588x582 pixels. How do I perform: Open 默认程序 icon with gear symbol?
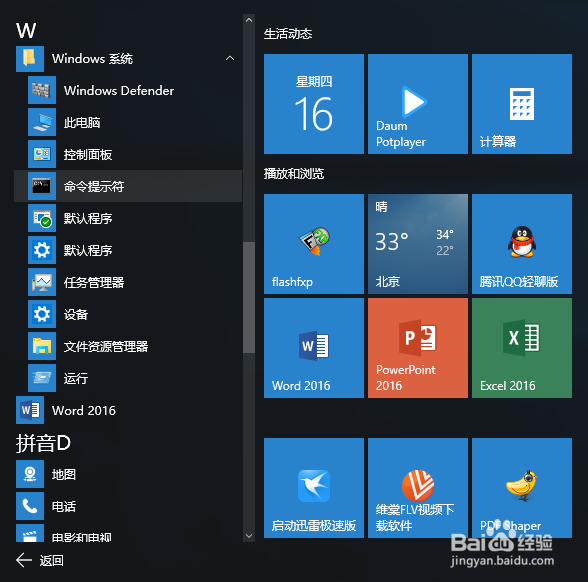[x=42, y=250]
